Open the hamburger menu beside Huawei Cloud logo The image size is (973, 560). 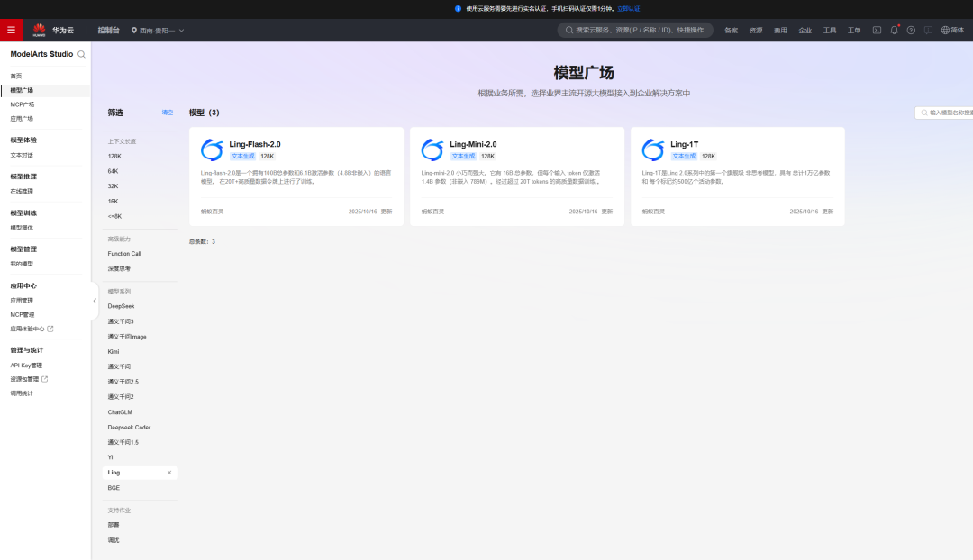point(12,30)
